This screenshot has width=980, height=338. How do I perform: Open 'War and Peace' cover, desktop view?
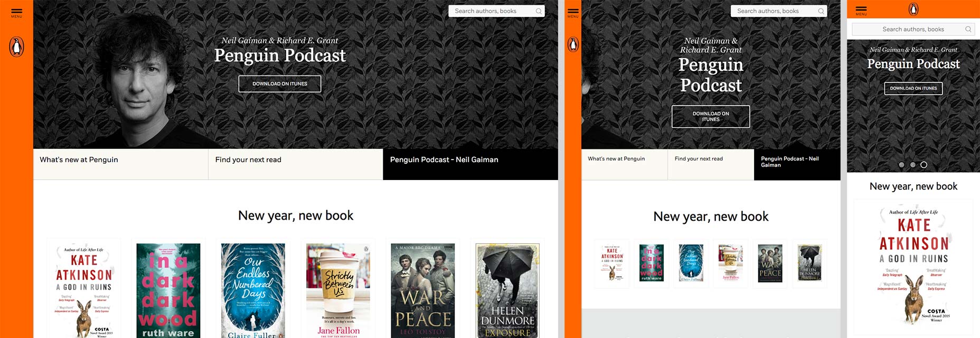(x=423, y=290)
